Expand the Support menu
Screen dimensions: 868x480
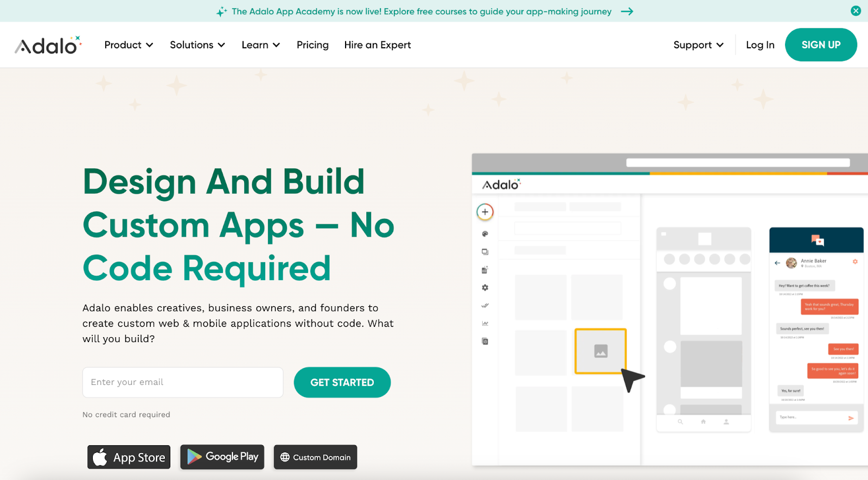[699, 45]
